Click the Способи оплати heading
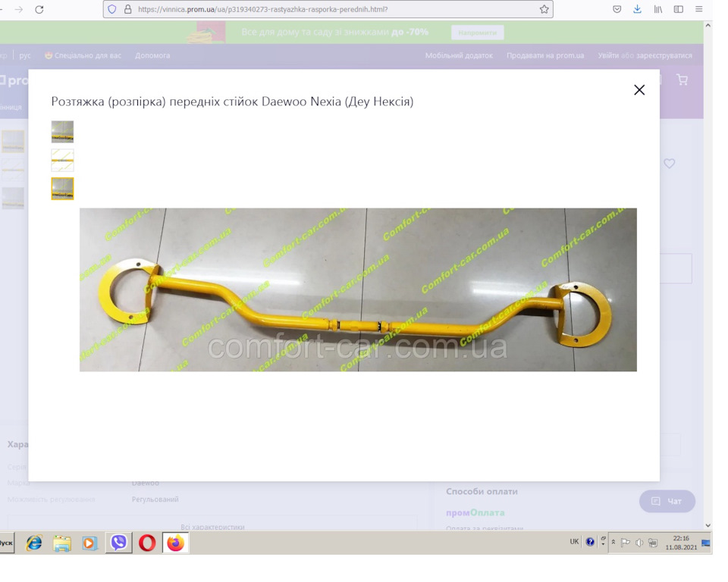728x582 pixels. coord(482,491)
